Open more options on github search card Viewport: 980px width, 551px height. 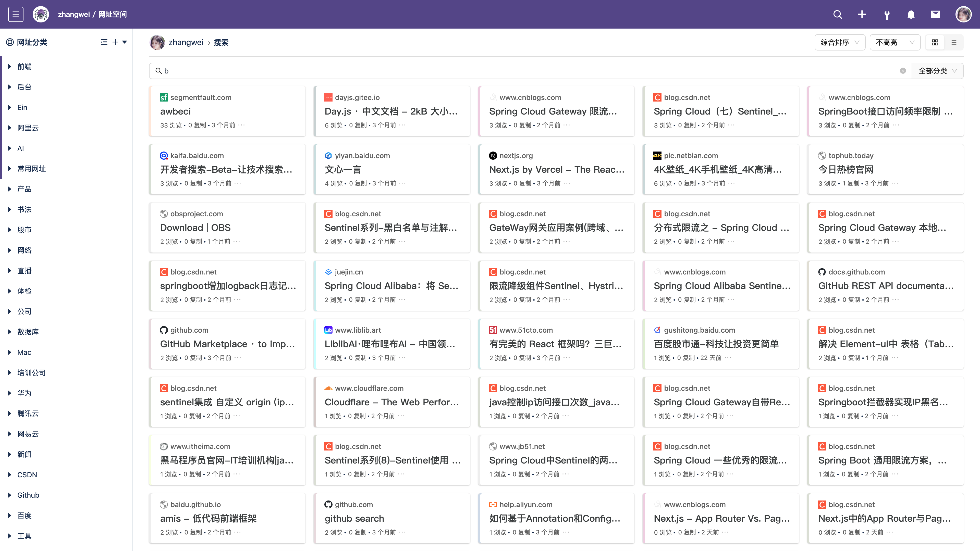pos(402,532)
